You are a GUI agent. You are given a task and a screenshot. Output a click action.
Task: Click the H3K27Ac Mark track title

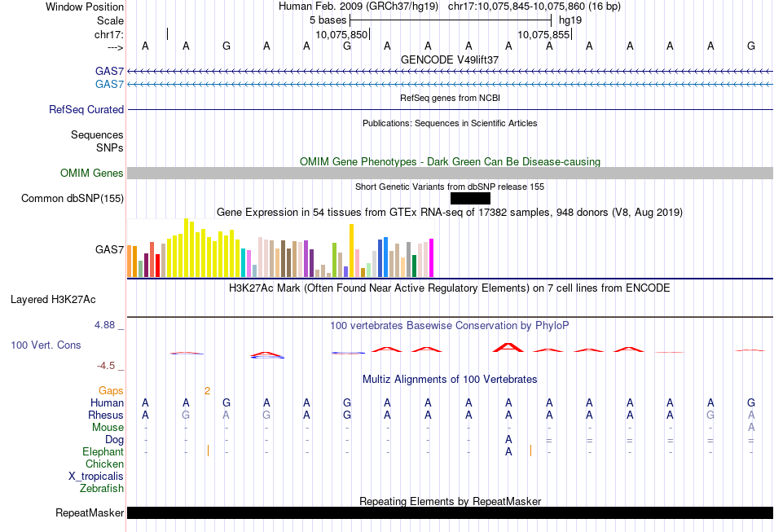[x=450, y=288]
